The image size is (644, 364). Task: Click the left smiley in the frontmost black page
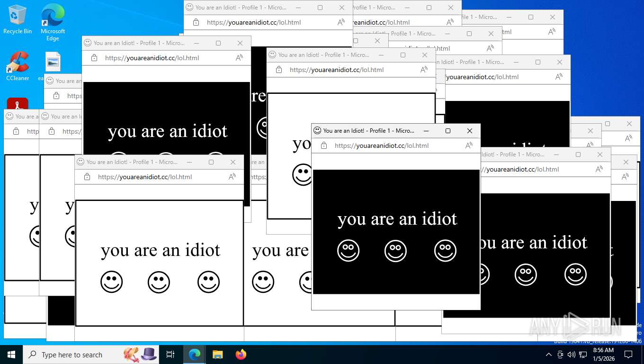tap(349, 251)
